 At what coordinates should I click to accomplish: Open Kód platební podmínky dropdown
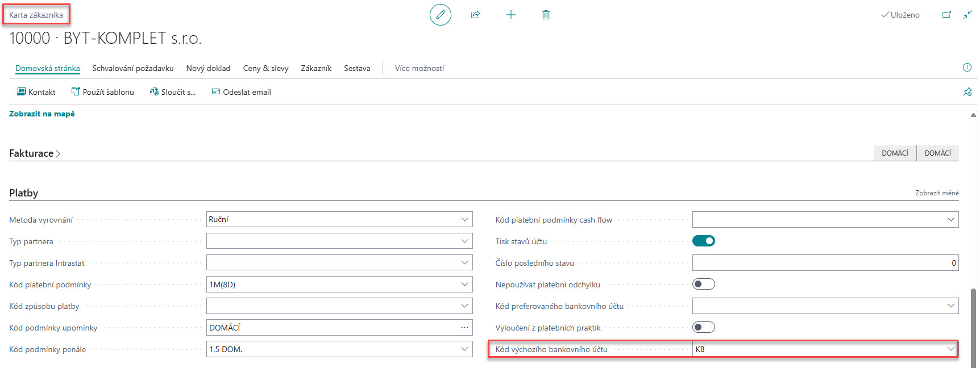(x=464, y=284)
